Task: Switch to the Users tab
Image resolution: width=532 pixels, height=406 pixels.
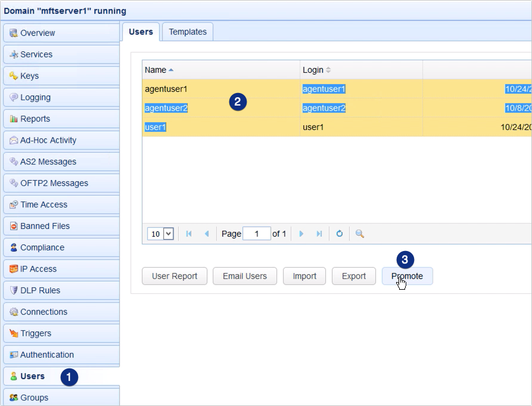Action: tap(141, 32)
